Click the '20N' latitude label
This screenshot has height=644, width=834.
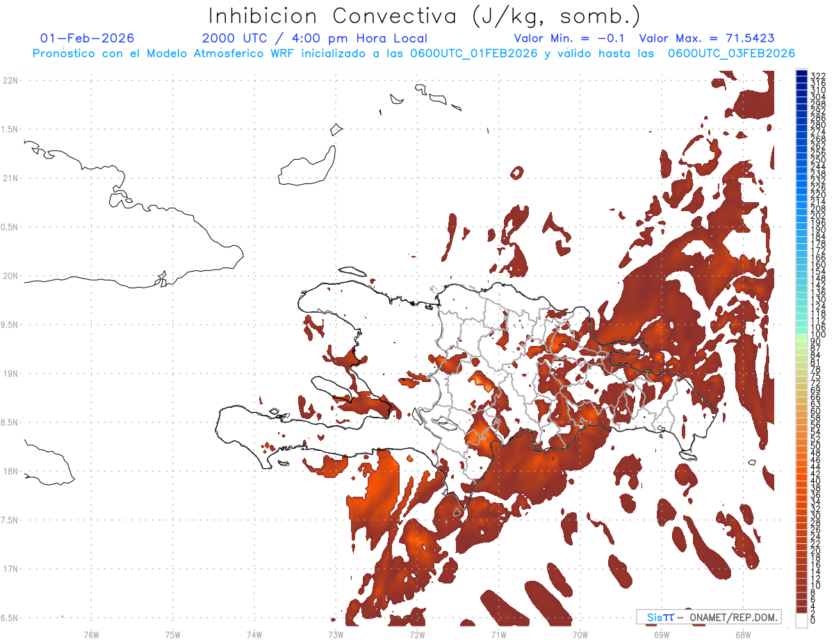click(x=10, y=276)
